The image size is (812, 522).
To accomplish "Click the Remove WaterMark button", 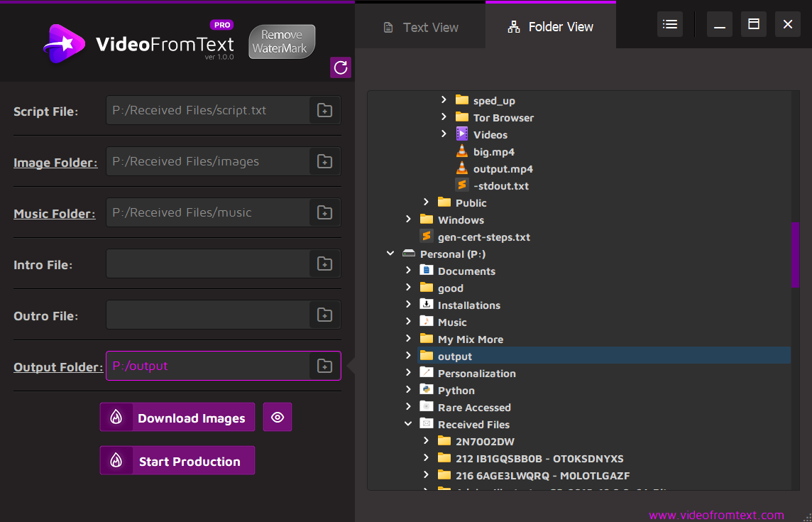I will tap(282, 41).
